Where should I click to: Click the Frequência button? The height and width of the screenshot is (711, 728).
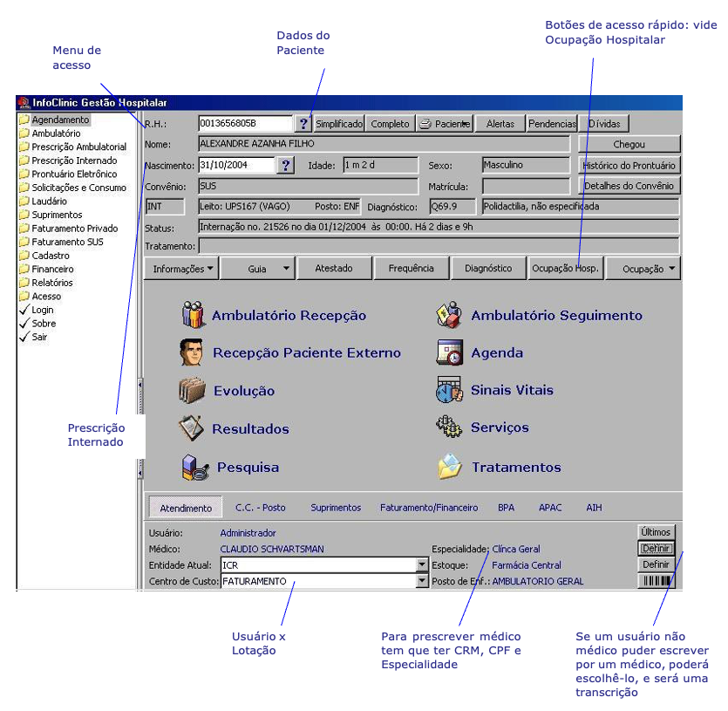pyautogui.click(x=412, y=269)
